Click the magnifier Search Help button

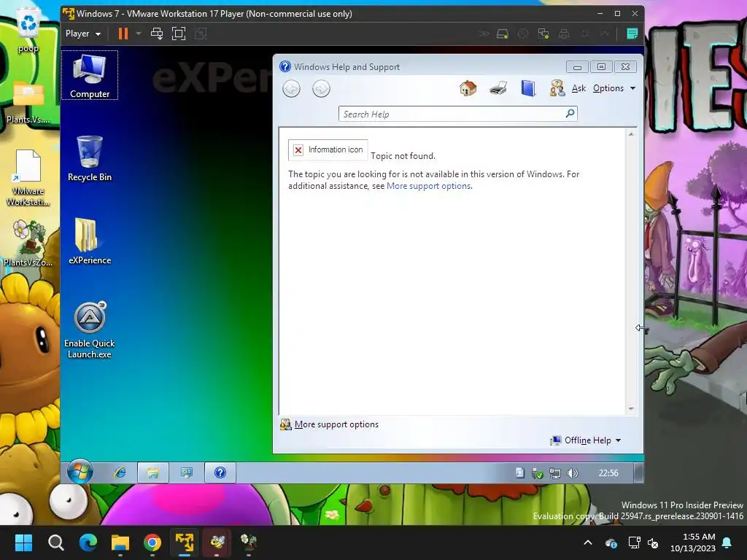(570, 113)
